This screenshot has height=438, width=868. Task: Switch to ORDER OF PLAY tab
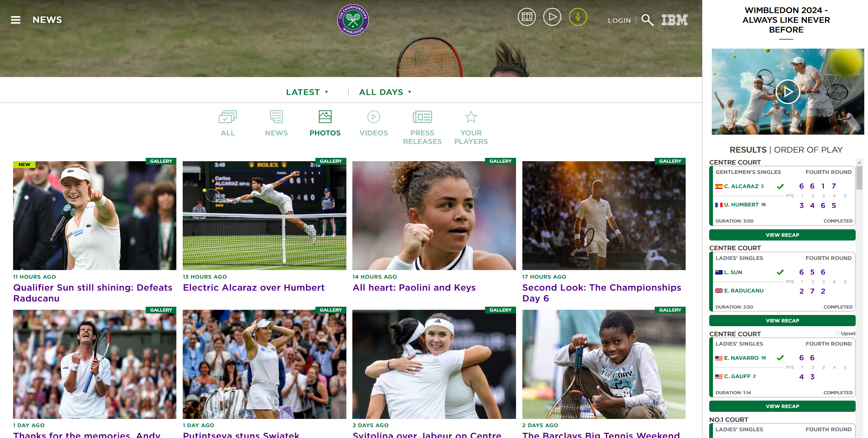pyautogui.click(x=808, y=150)
